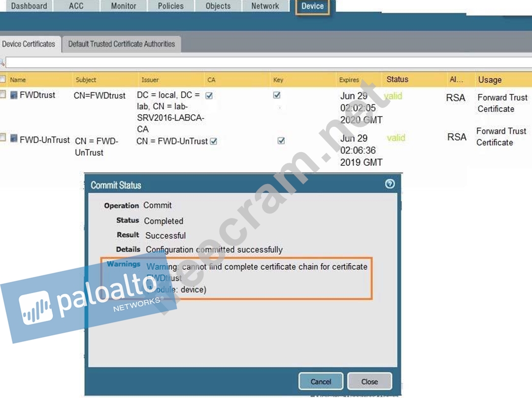Viewport: 532px width, 398px height.
Task: Switch to the Policies tab
Action: click(x=171, y=7)
